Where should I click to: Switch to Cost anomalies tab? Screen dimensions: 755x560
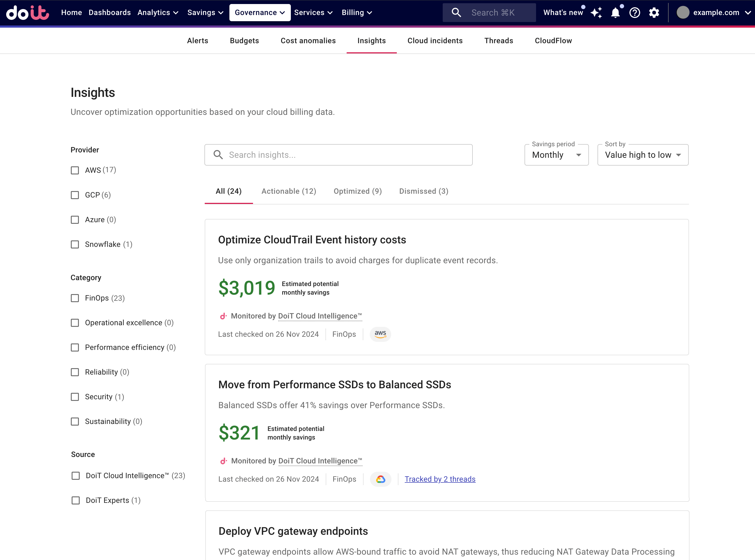pyautogui.click(x=308, y=41)
